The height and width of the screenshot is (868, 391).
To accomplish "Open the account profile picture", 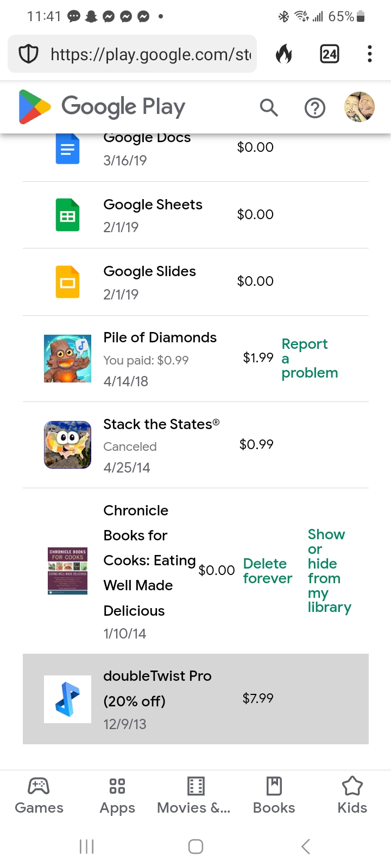I will (360, 107).
